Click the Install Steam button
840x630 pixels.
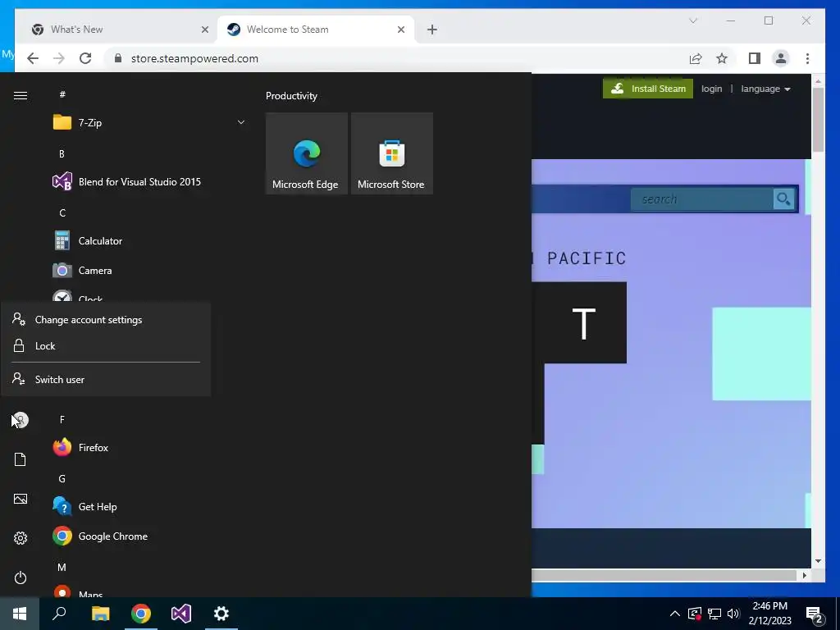648,89
